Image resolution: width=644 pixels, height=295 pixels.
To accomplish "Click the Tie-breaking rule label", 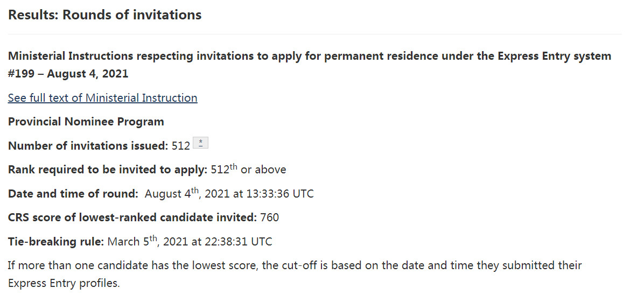I will tap(55, 242).
